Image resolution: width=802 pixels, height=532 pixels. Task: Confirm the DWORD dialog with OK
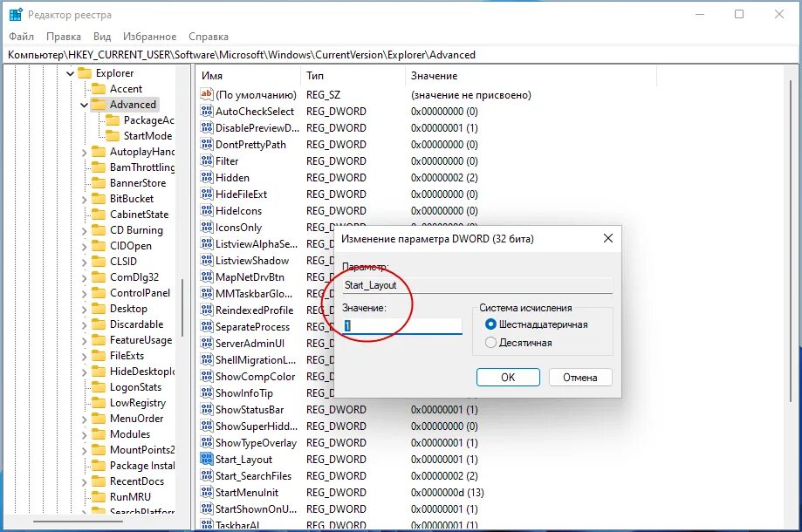(508, 377)
